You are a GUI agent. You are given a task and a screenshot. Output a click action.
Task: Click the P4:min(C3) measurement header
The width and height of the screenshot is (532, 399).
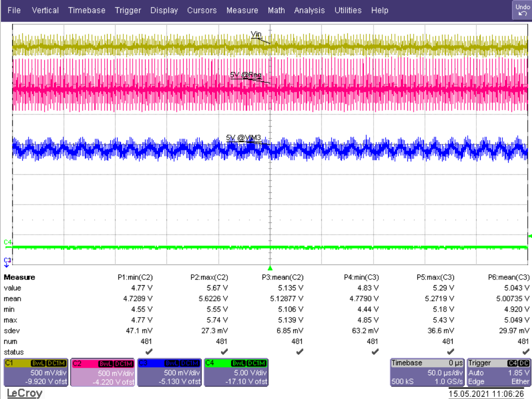coord(361,278)
